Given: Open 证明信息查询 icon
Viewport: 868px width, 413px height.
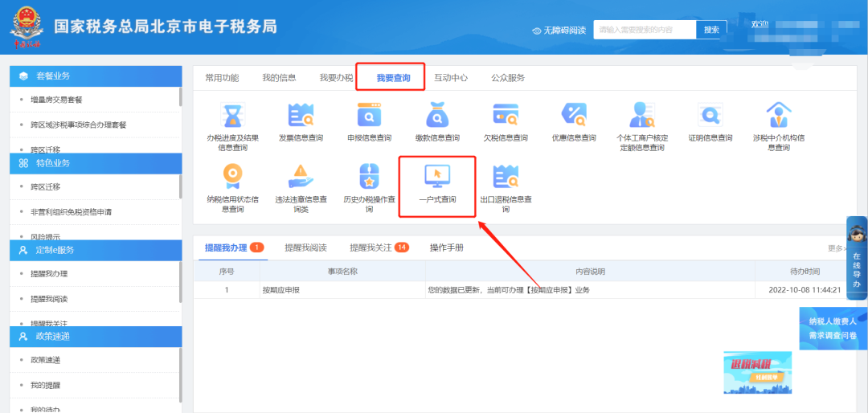Looking at the screenshot, I should [710, 115].
